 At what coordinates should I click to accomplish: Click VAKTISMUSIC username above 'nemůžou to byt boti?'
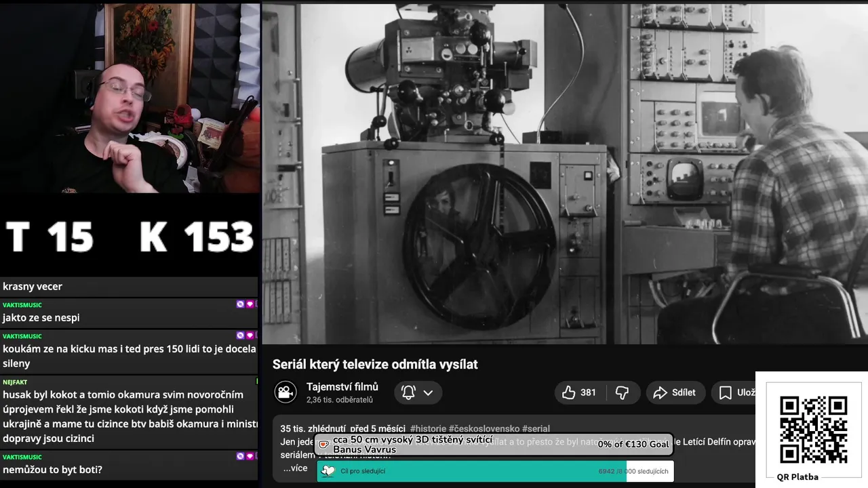click(22, 457)
